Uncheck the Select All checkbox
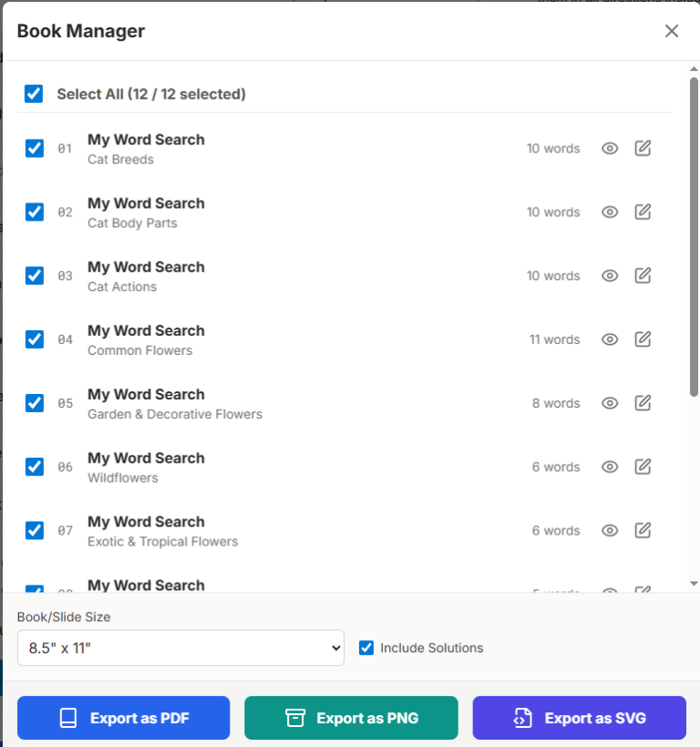700x747 pixels. point(34,94)
